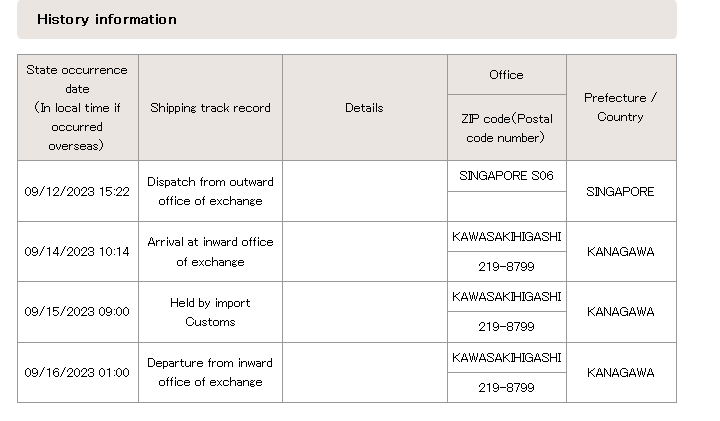Viewport: 720px width, 421px height.
Task: Click the 09/14/2023 10:14 date cell
Action: pyautogui.click(x=77, y=252)
